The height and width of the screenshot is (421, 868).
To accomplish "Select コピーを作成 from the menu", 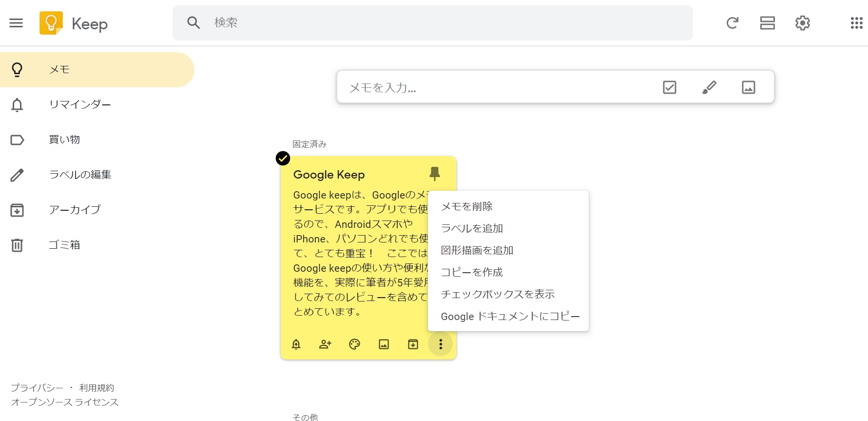I will point(508,272).
